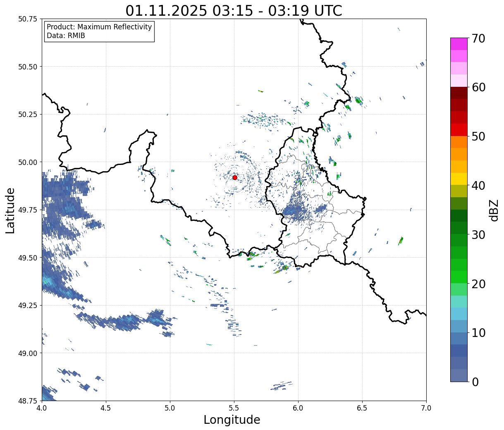This screenshot has height=430, width=504.
Task: Click the latitude tick label 48.75
Action: coord(28,401)
